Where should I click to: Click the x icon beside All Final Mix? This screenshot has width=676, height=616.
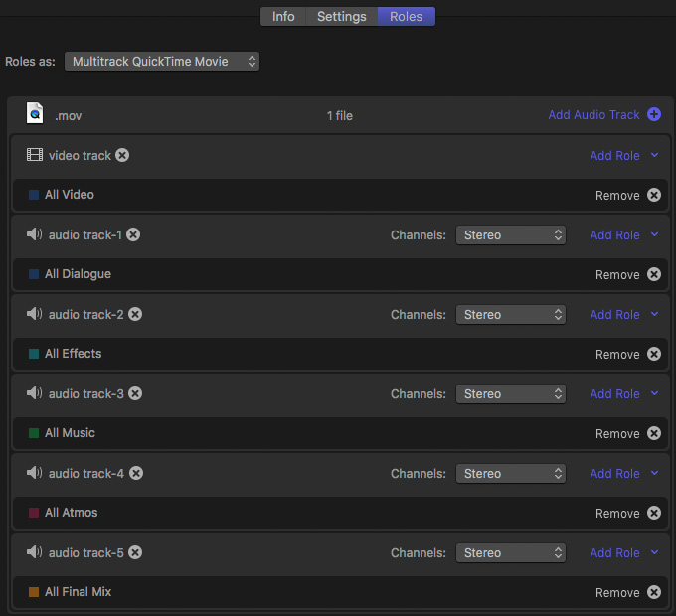pos(653,592)
